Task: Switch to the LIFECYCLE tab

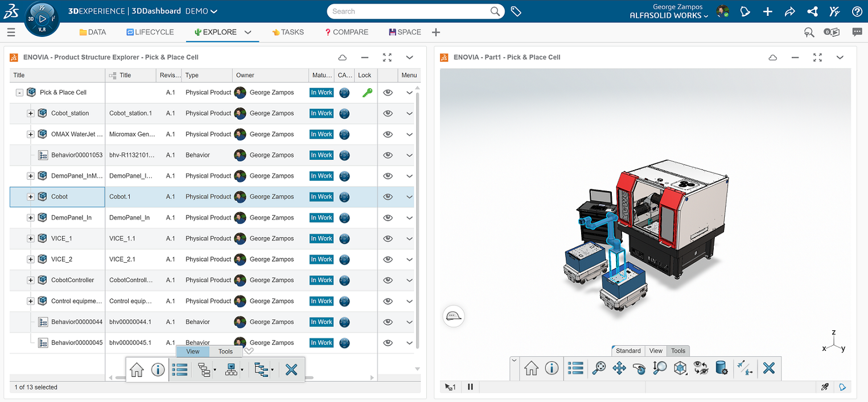Action: tap(150, 32)
